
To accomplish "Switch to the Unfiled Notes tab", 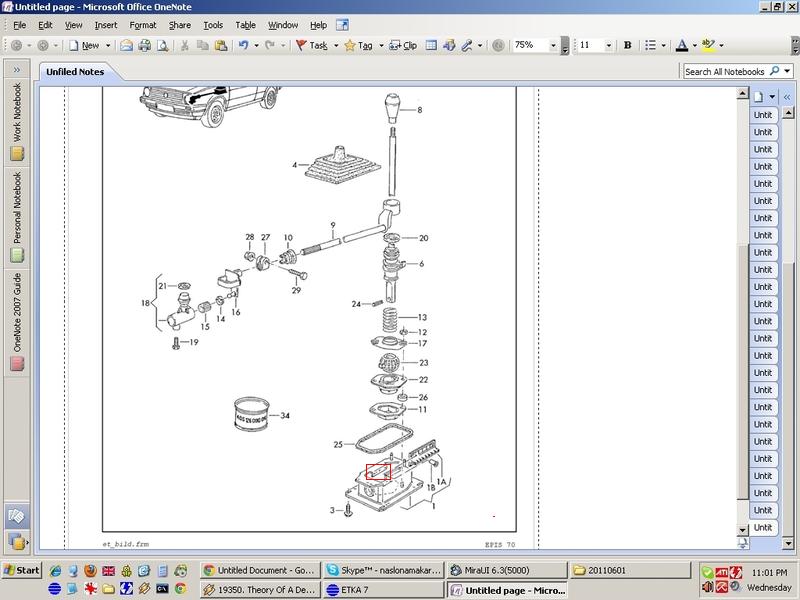I will pos(75,71).
